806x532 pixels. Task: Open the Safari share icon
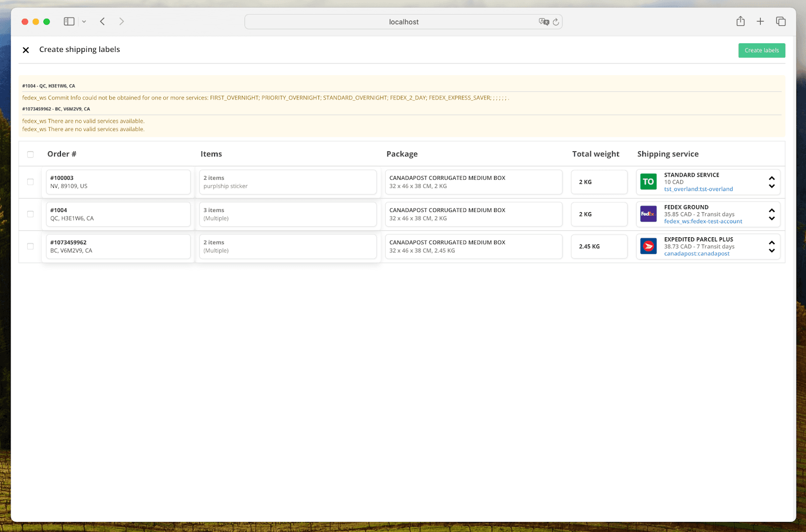pyautogui.click(x=740, y=21)
